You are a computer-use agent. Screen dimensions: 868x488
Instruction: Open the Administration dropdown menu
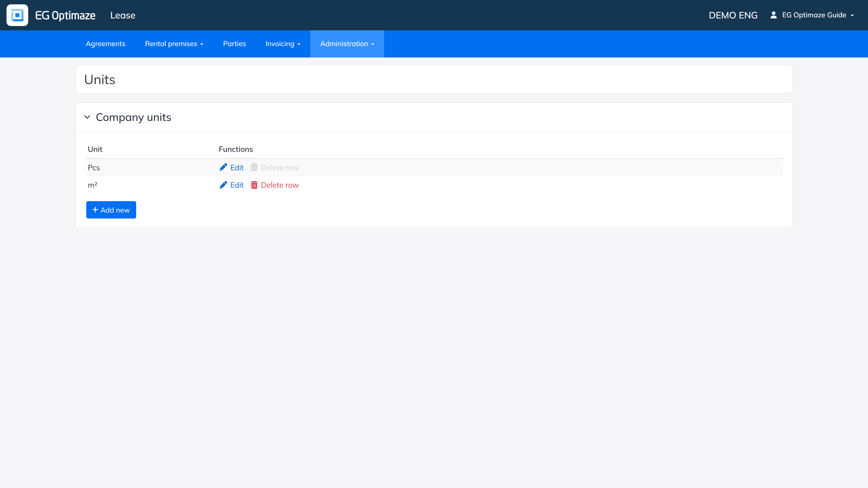[x=347, y=44]
